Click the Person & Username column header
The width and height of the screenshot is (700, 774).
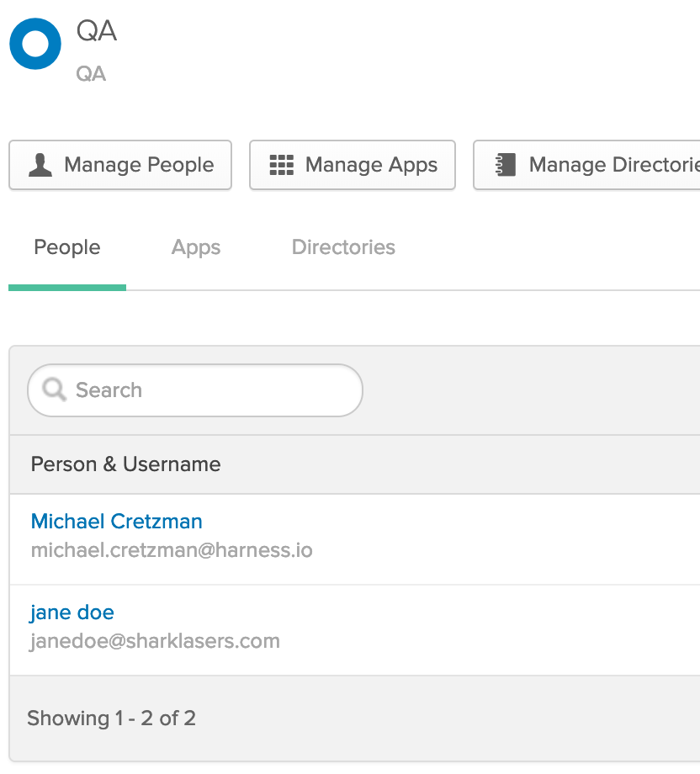[126, 464]
